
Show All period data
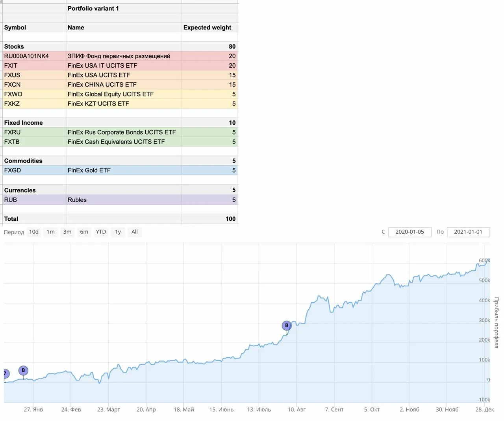(x=135, y=232)
